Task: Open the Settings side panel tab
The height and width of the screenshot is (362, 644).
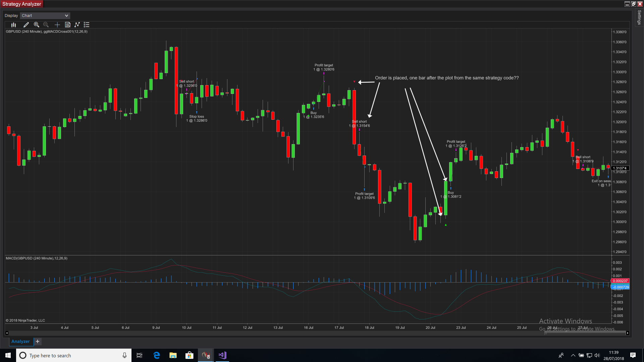Action: click(639, 17)
